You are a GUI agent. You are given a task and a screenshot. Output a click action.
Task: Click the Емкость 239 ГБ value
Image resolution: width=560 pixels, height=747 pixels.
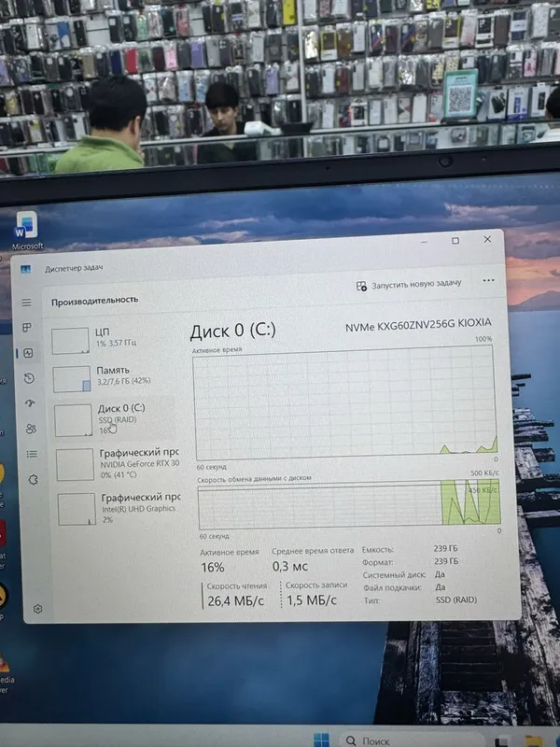click(446, 548)
